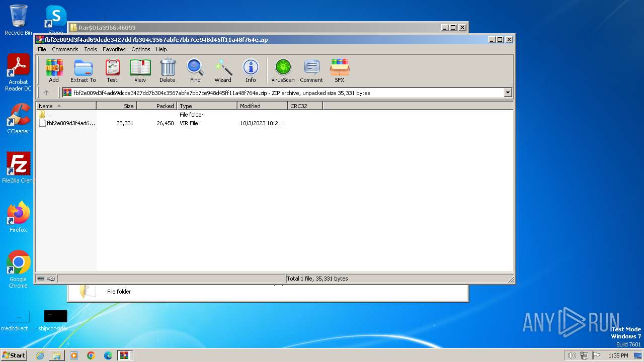Launch the Wizard icon
This screenshot has height=362, width=644.
(223, 70)
